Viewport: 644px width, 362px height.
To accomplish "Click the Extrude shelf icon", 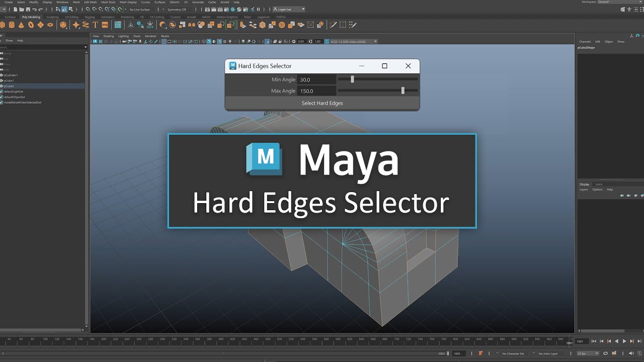I will [243, 25].
